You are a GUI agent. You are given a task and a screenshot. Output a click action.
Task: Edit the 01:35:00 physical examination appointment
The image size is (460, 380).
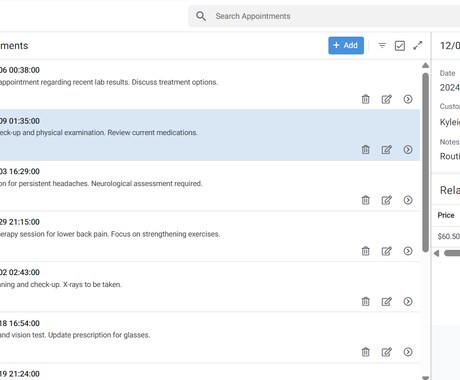pyautogui.click(x=387, y=149)
